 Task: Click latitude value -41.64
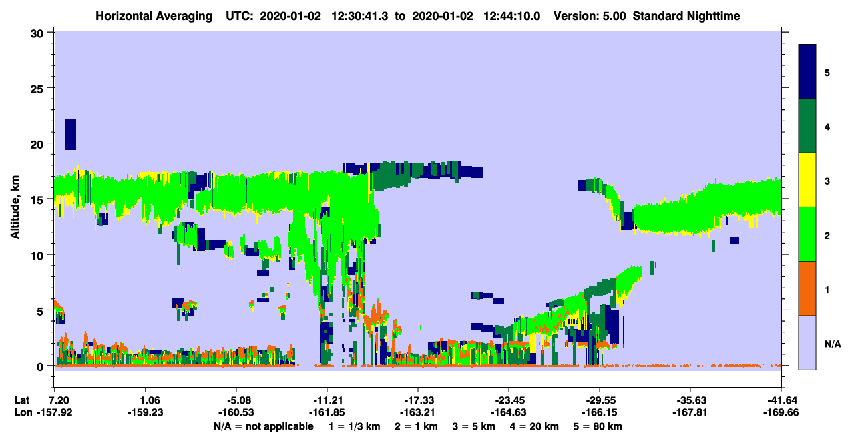click(x=781, y=400)
